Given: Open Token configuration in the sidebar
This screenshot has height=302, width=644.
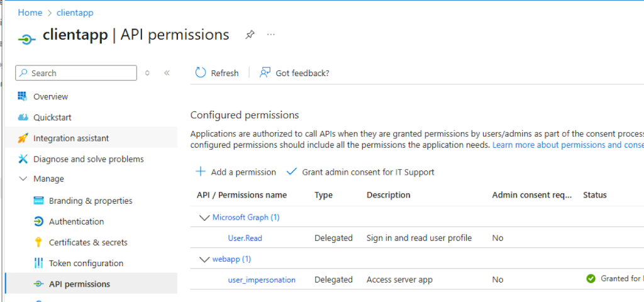Looking at the screenshot, I should click(x=86, y=263).
